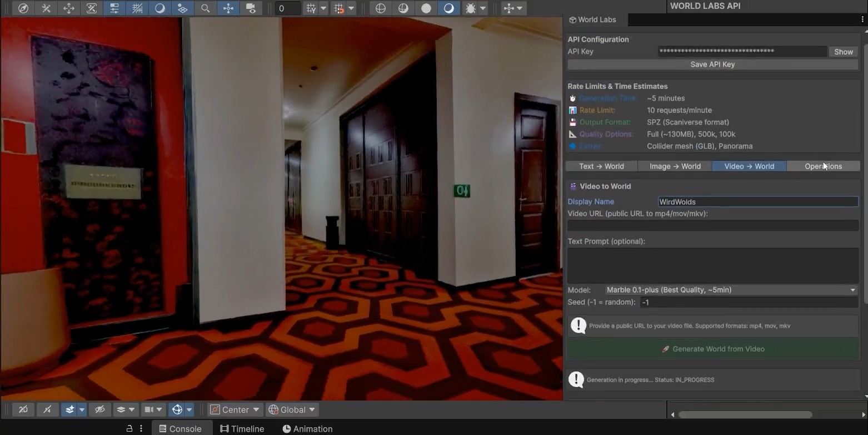The image size is (868, 435).
Task: Click the right scroll arrow at bottom
Action: coord(863,414)
